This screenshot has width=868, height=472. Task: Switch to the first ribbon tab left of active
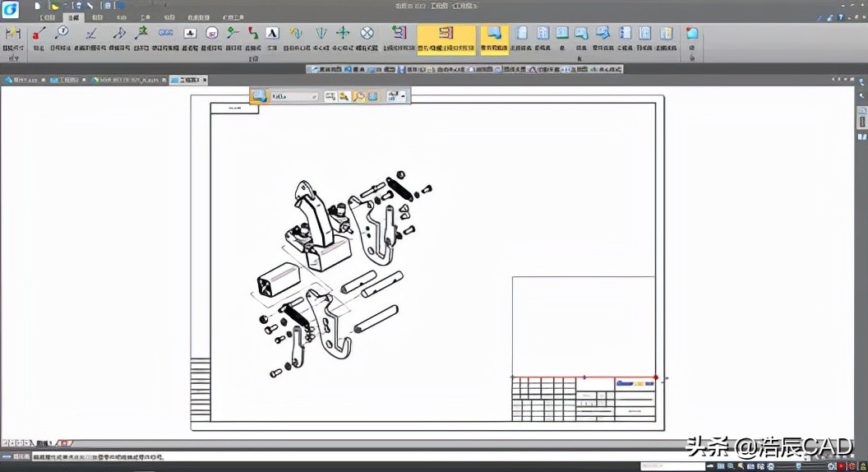coord(49,16)
